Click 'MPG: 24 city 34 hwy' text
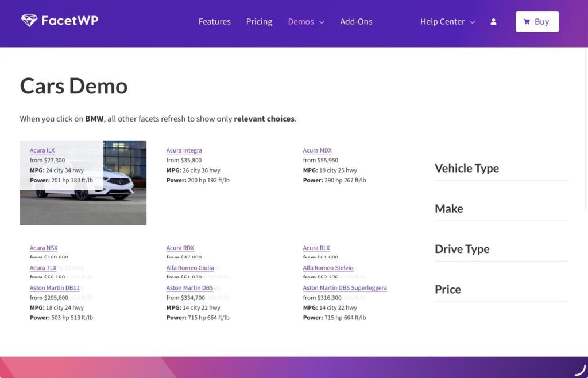 click(57, 170)
